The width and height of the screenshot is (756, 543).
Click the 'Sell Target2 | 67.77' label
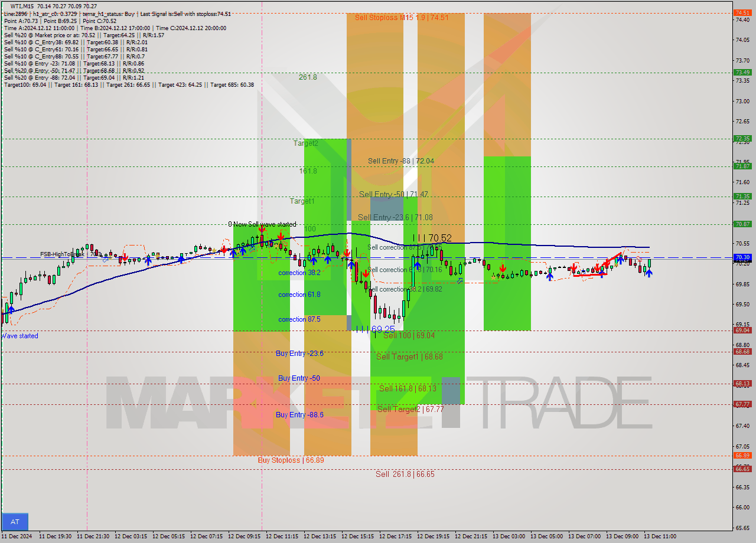(410, 409)
